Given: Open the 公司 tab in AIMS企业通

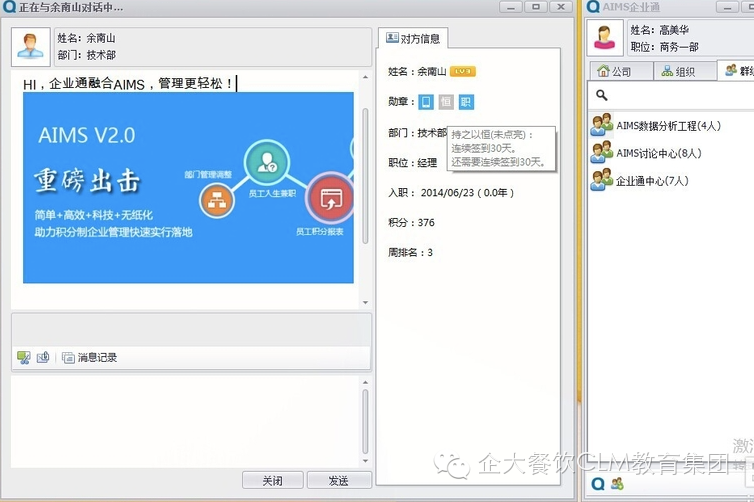Looking at the screenshot, I should [621, 71].
